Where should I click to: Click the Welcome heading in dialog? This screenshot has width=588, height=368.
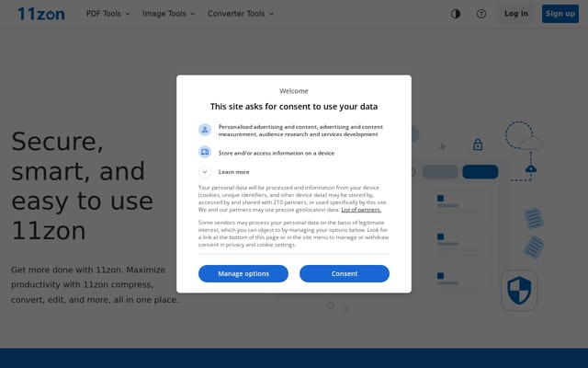294,91
